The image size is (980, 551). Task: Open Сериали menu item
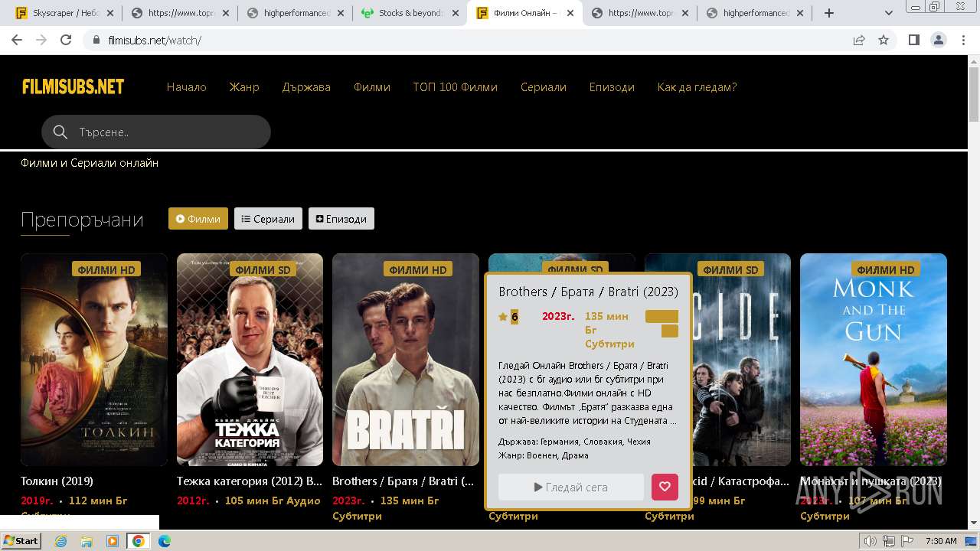pos(544,87)
